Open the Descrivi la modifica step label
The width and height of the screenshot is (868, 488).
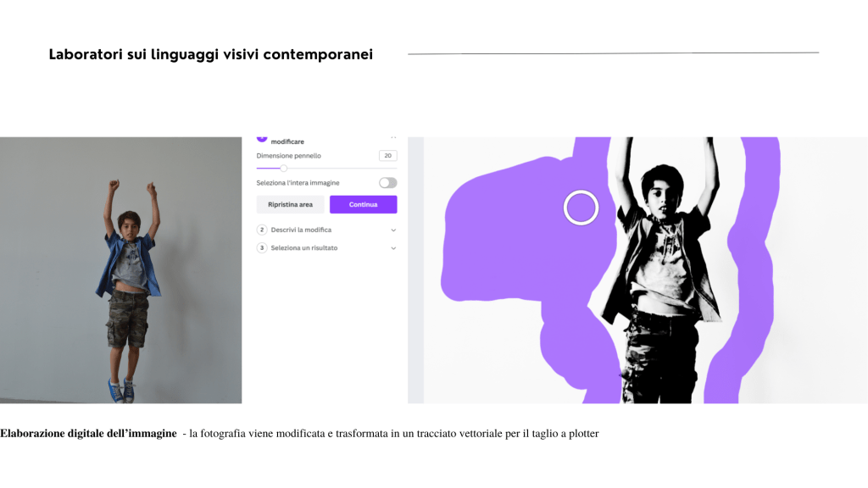click(x=301, y=230)
